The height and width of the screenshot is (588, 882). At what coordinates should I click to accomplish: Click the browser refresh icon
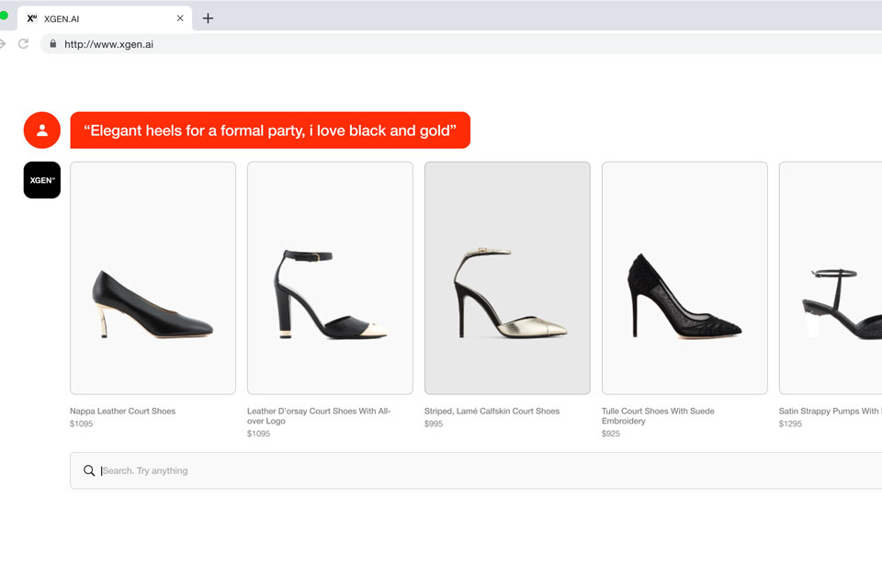tap(23, 42)
